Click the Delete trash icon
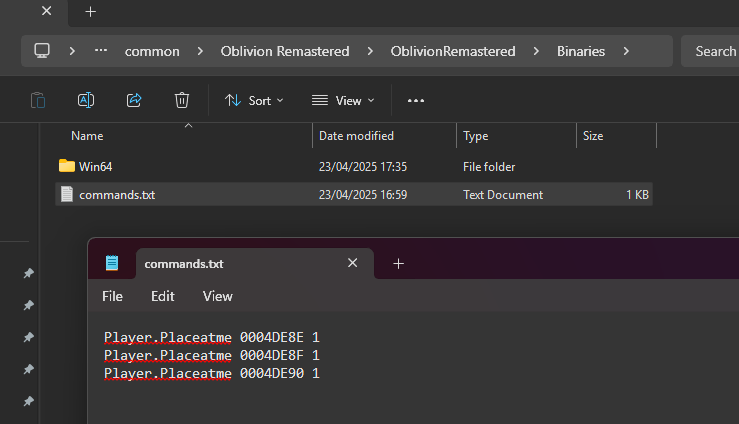739x424 pixels. [181, 100]
